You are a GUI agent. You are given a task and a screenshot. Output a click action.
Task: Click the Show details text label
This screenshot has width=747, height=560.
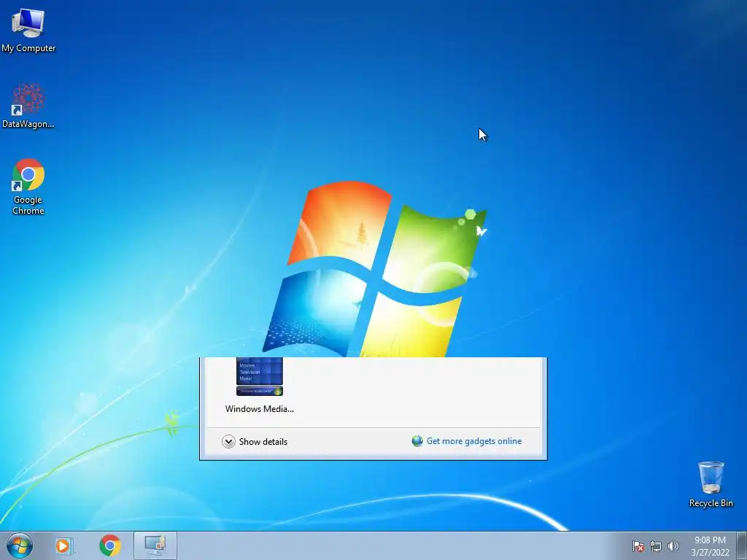click(263, 441)
